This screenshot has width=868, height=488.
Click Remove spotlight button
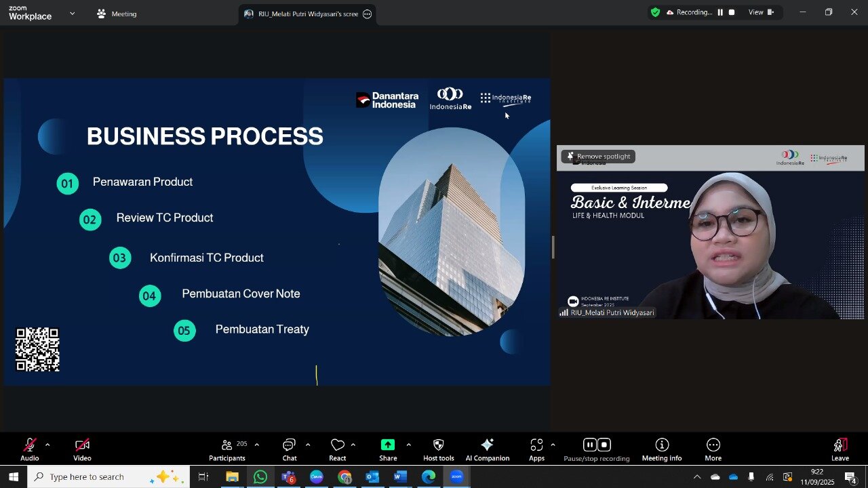tap(598, 157)
